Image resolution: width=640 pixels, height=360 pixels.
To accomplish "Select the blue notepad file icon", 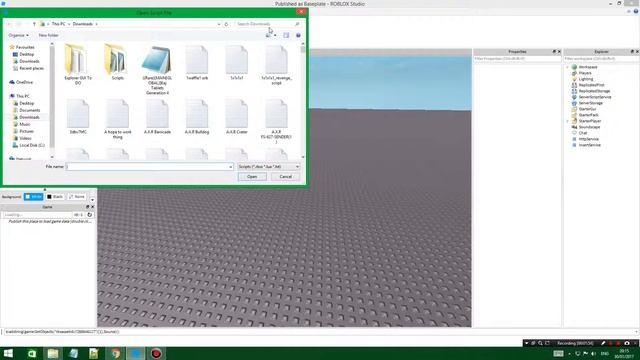I will [x=157, y=69].
